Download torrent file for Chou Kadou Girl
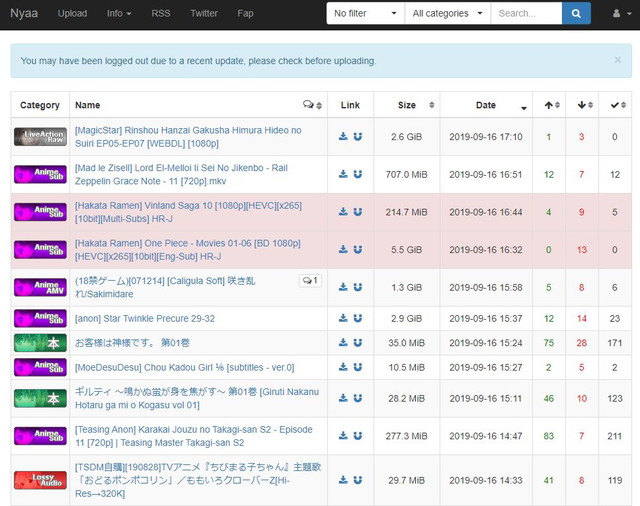Viewport: 640px width, 506px height. click(x=343, y=366)
